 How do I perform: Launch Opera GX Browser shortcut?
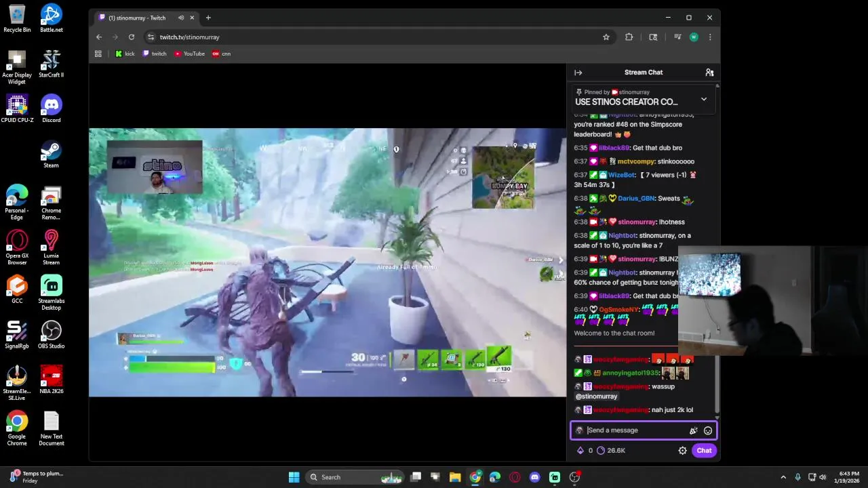tap(17, 247)
